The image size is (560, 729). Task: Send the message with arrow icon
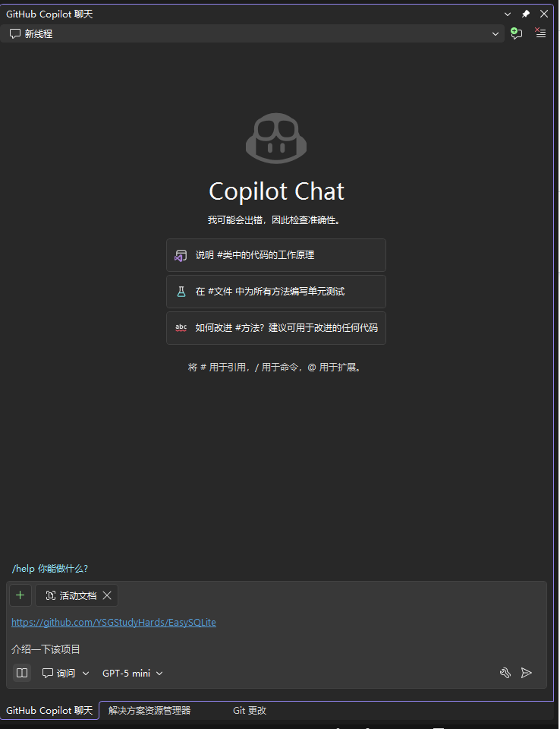coord(526,673)
